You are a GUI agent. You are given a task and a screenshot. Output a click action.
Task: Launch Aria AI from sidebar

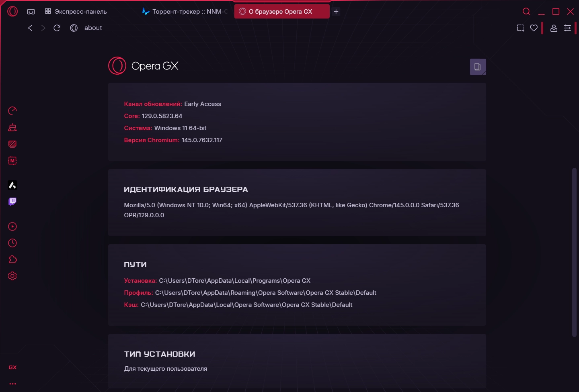tap(12, 185)
